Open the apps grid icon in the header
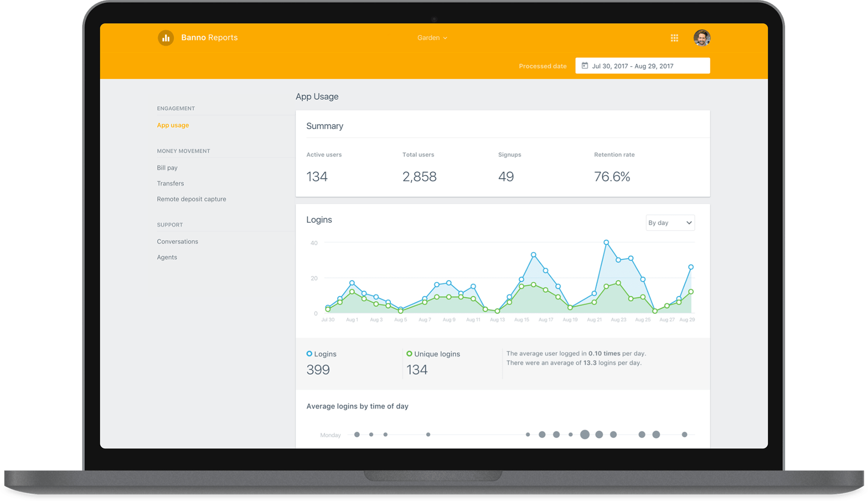Viewport: 868px width, 501px height. tap(675, 38)
